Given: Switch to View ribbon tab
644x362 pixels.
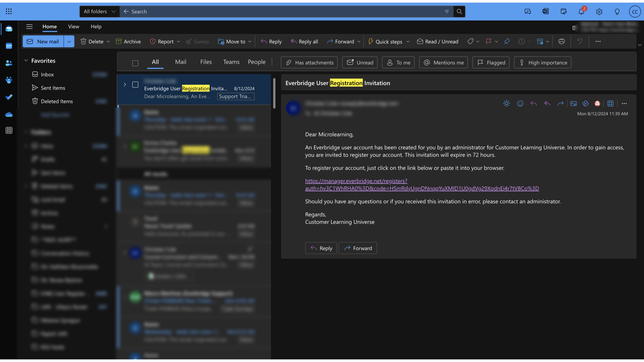Looking at the screenshot, I should coord(73,26).
